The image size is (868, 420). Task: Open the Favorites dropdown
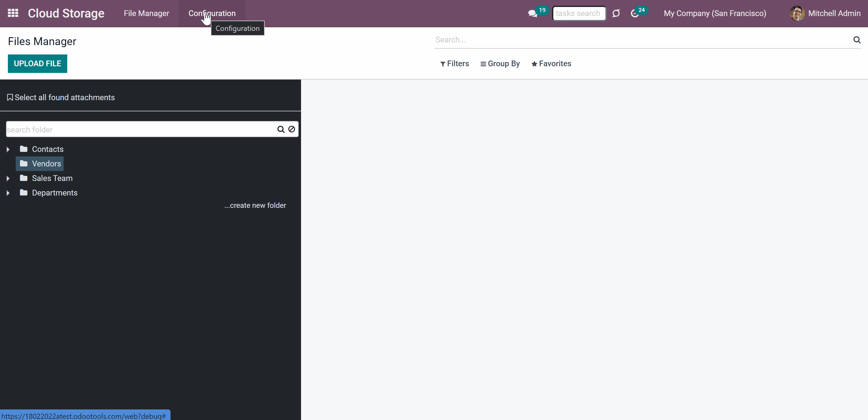coord(551,64)
